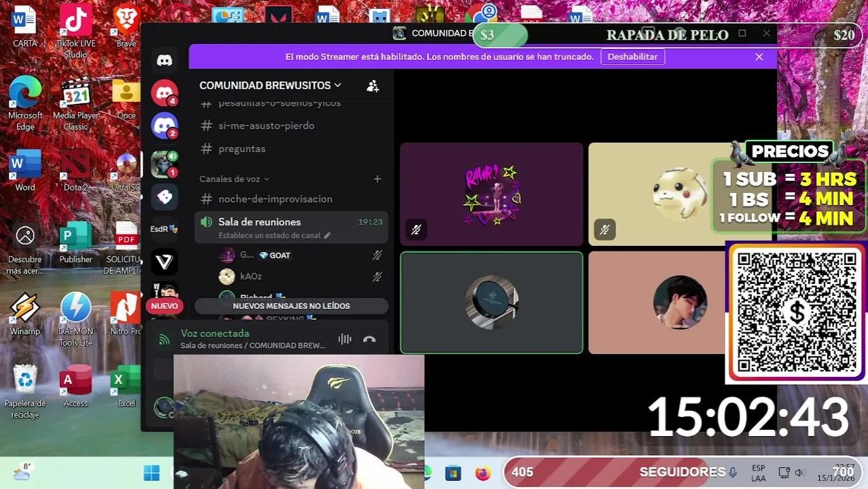
Task: Open the red Discord server with 4 notifications
Action: coord(164,92)
